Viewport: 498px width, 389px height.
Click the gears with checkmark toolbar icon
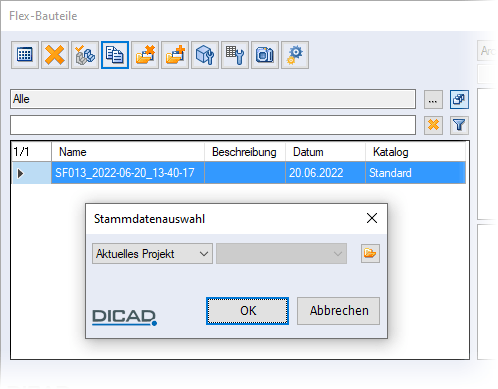(x=85, y=55)
